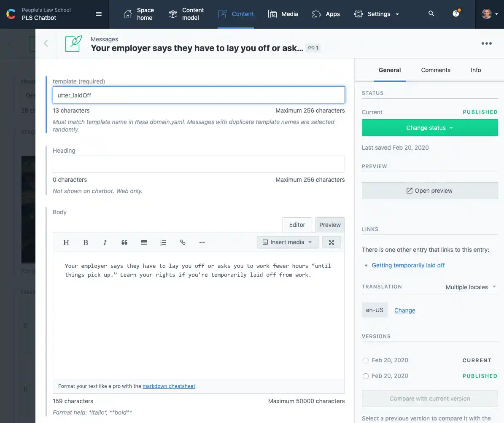504x423 pixels.
Task: Open the hamburger sidebar menu
Action: pyautogui.click(x=99, y=14)
